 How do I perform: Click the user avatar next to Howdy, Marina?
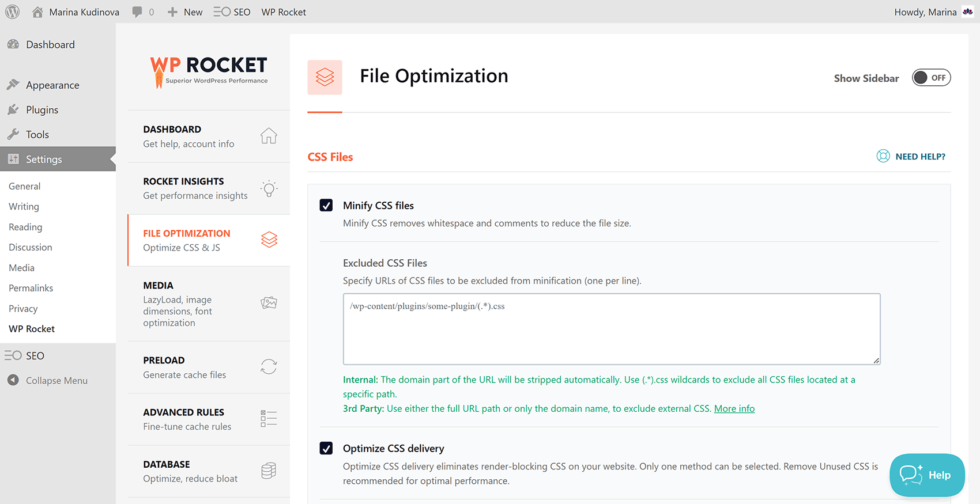(968, 12)
